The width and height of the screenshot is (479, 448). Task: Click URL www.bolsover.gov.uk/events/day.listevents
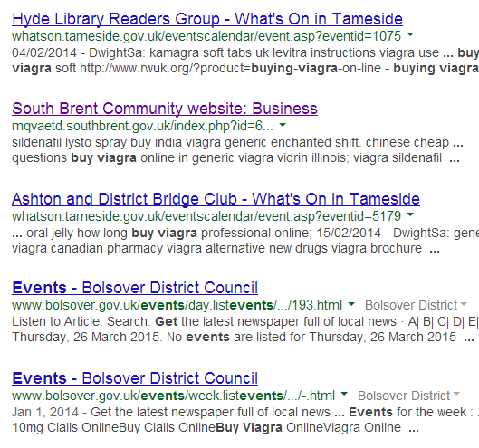pos(177,305)
